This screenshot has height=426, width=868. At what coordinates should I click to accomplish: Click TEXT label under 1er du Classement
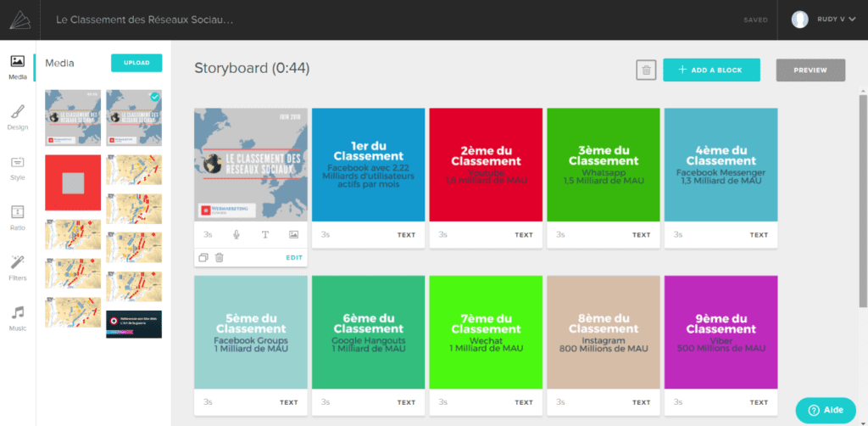[406, 235]
